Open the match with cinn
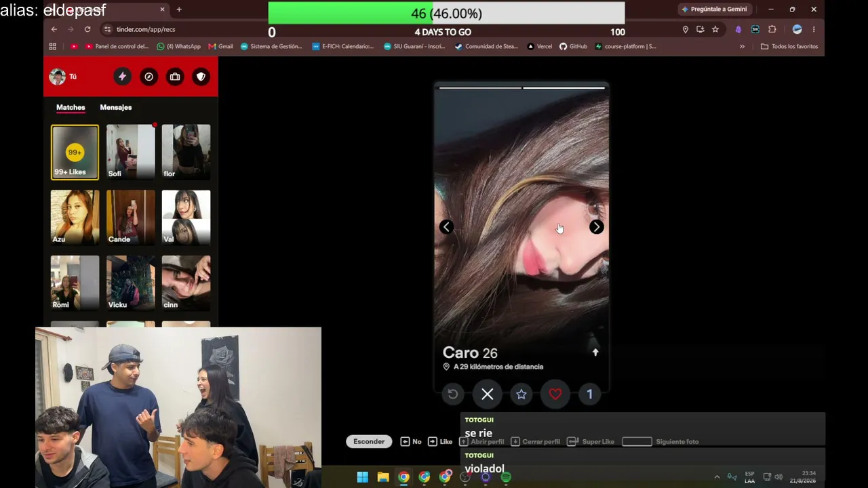Image resolution: width=868 pixels, height=488 pixels. point(186,283)
